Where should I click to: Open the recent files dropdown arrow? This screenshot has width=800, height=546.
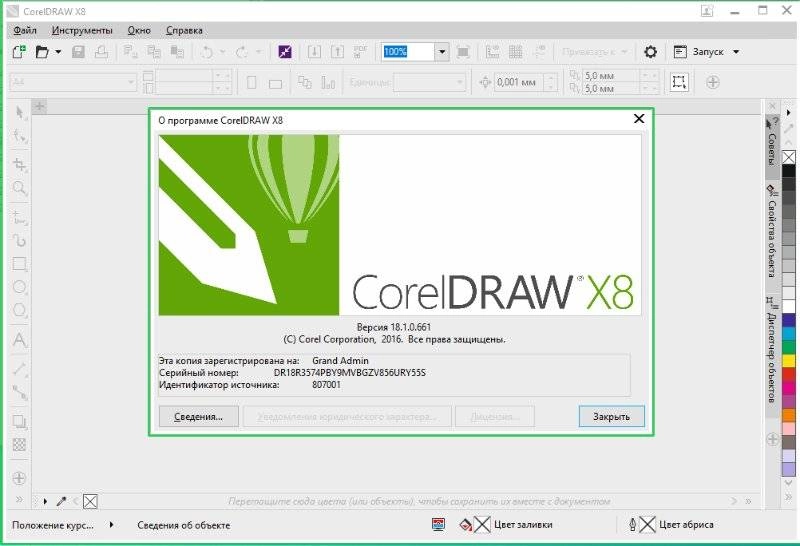click(58, 52)
